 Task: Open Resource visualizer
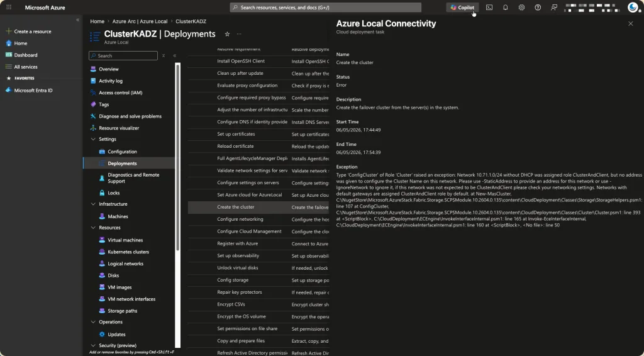tap(119, 128)
